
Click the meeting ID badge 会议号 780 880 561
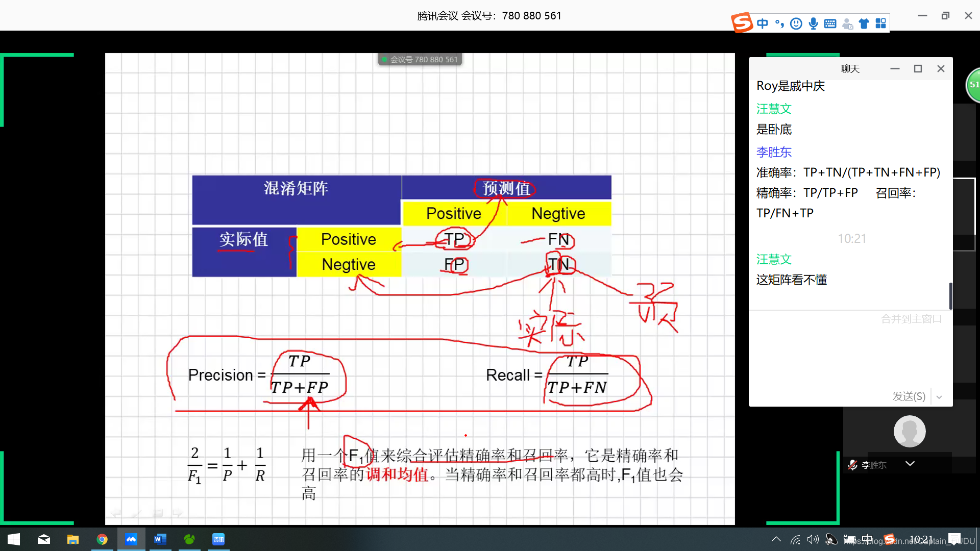click(420, 59)
